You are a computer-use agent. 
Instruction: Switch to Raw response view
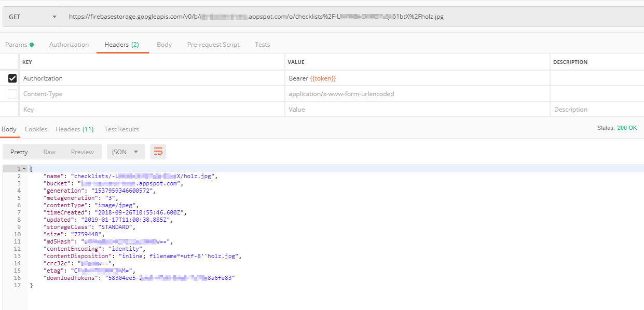(x=49, y=152)
